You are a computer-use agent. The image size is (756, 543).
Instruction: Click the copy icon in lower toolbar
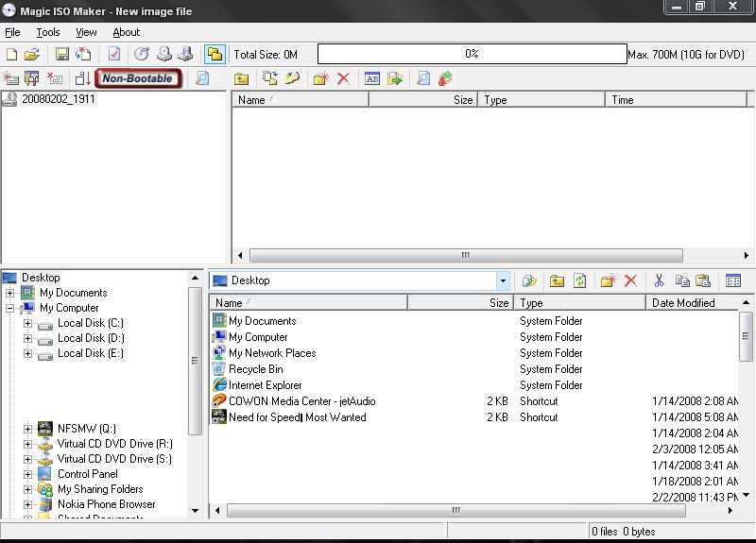(682, 280)
